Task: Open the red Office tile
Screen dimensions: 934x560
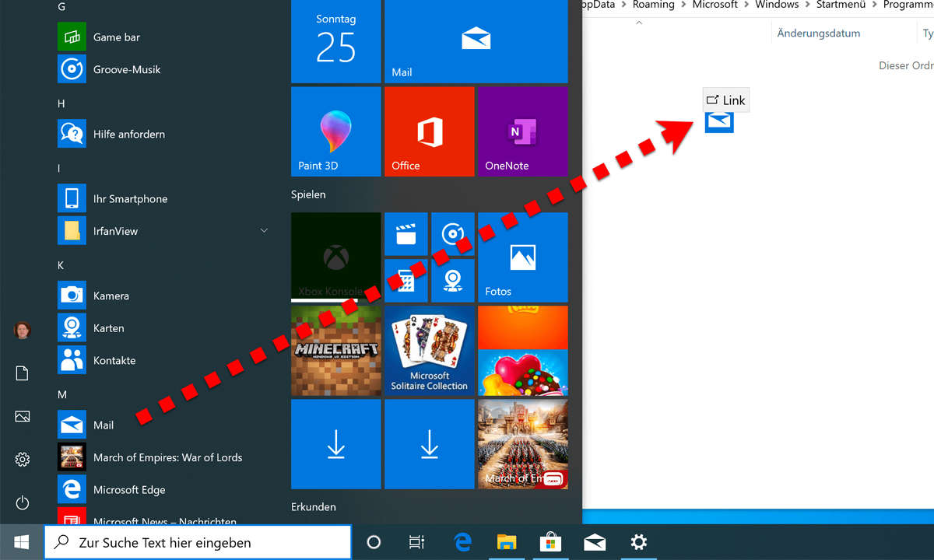Action: [430, 131]
